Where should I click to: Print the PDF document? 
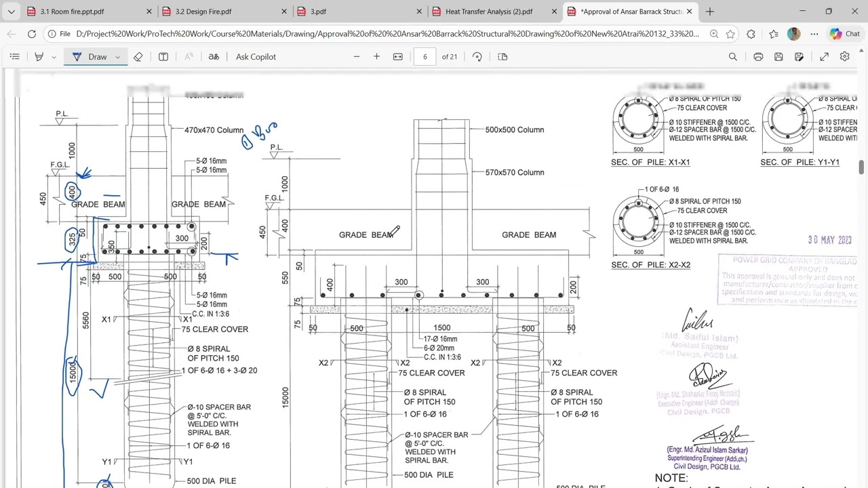pyautogui.click(x=758, y=57)
